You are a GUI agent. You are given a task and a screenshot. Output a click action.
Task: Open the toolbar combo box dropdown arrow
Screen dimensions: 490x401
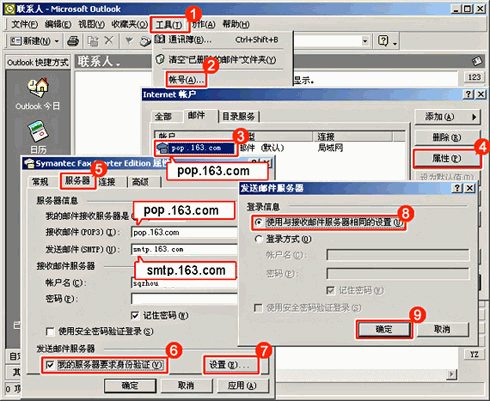365,41
